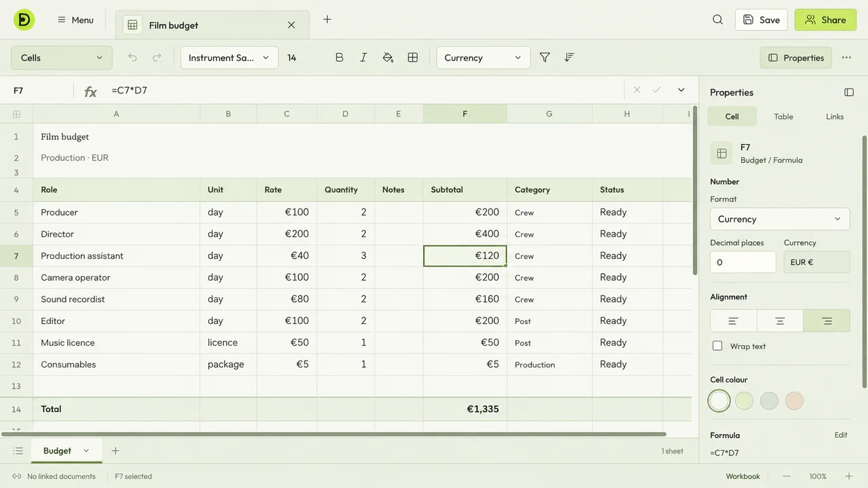
Task: Cancel formula edit with X icon
Action: (x=637, y=90)
